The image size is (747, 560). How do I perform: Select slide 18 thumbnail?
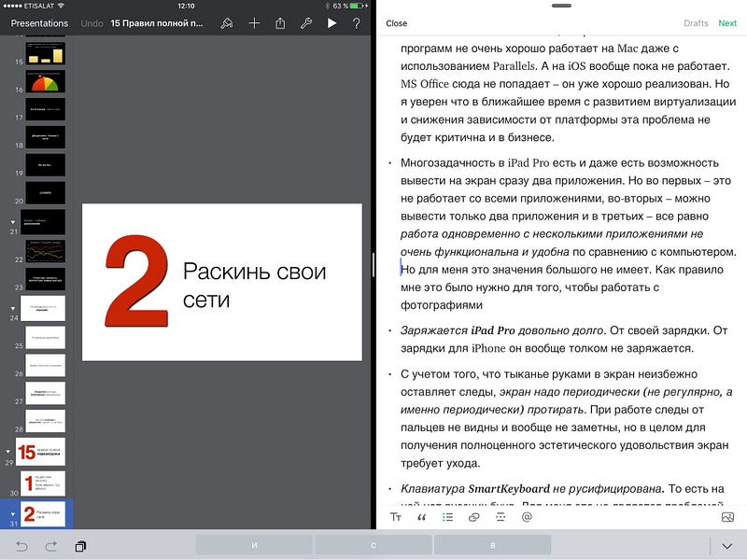click(45, 137)
